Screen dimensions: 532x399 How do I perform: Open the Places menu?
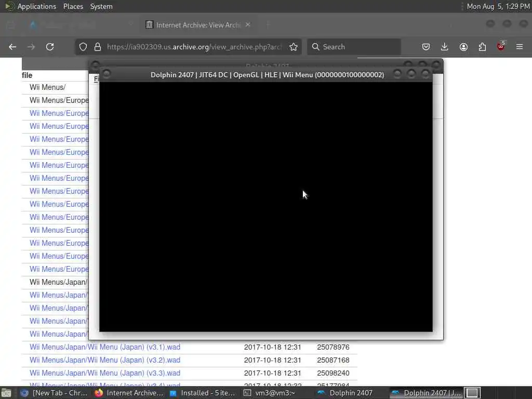pyautogui.click(x=73, y=6)
